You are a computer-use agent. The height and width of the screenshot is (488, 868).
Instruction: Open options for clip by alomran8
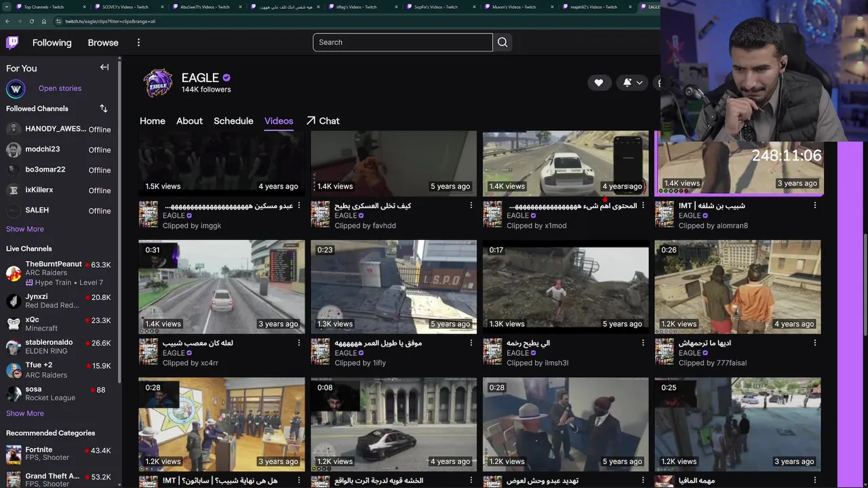pos(815,205)
